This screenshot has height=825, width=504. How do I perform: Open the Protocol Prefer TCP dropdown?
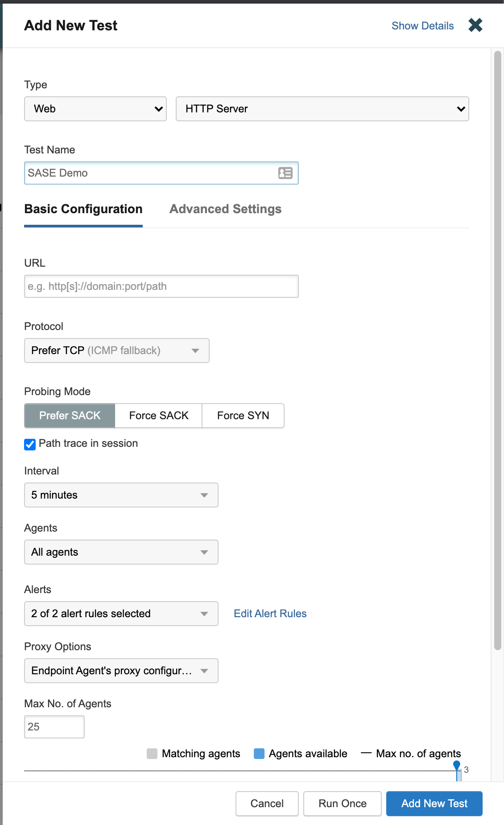click(116, 351)
